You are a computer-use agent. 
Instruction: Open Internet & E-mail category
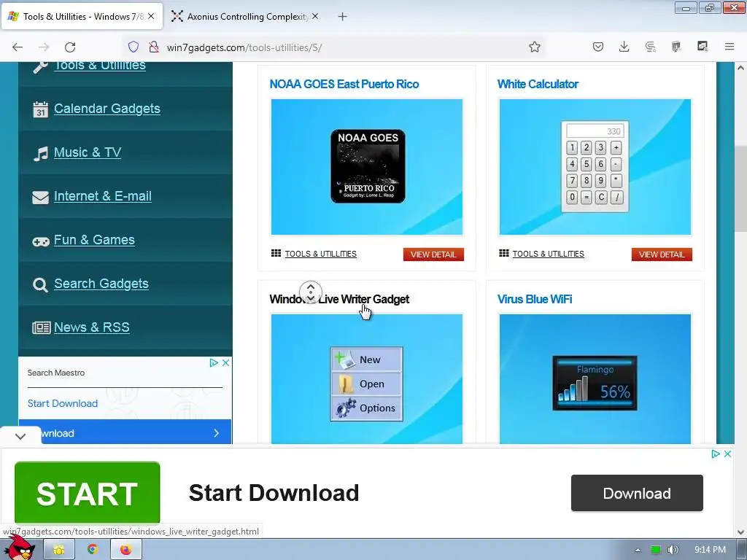[102, 196]
